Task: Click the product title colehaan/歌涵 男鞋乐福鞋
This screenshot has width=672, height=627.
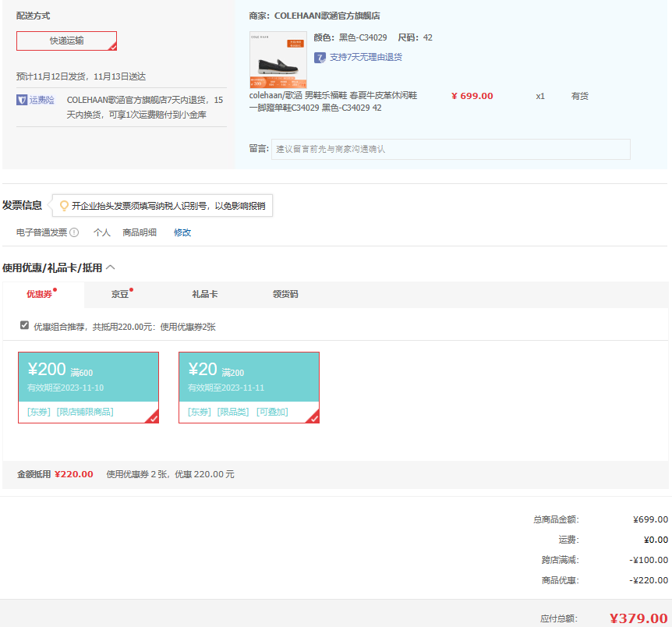Action: click(x=333, y=101)
